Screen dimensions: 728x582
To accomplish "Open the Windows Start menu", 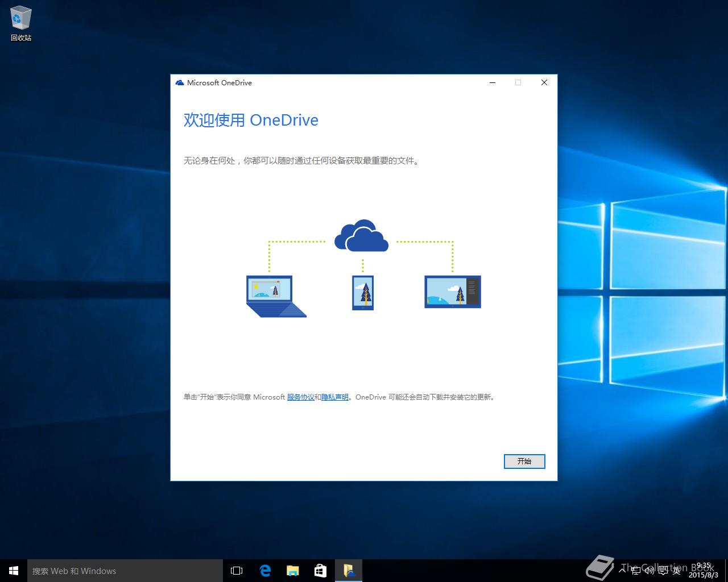I will [x=14, y=571].
